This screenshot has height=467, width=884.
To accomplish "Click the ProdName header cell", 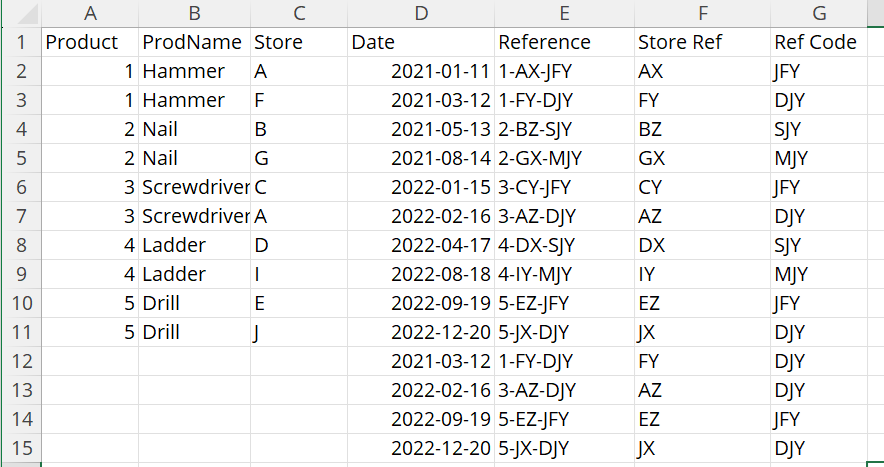I will tap(195, 42).
